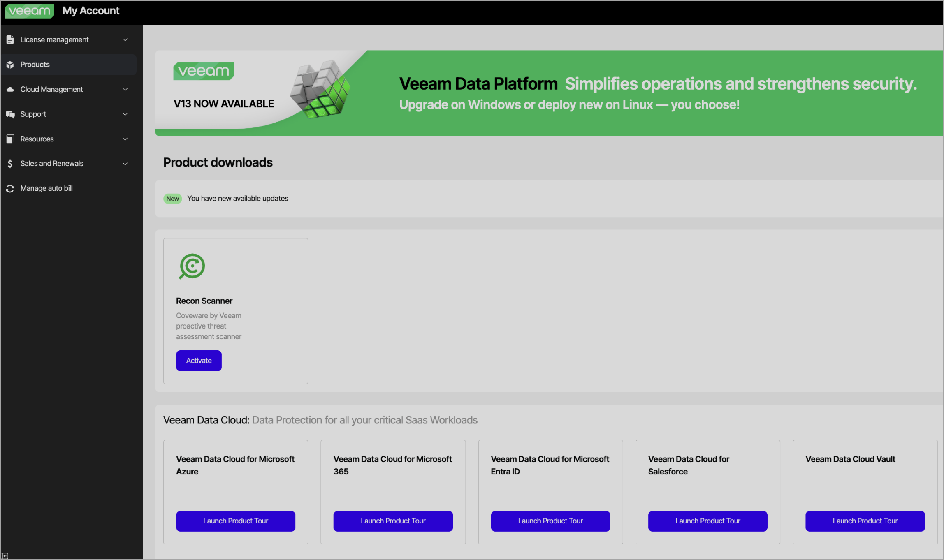This screenshot has height=560, width=944.
Task: Expand the Cloud Management chevron
Action: (125, 89)
